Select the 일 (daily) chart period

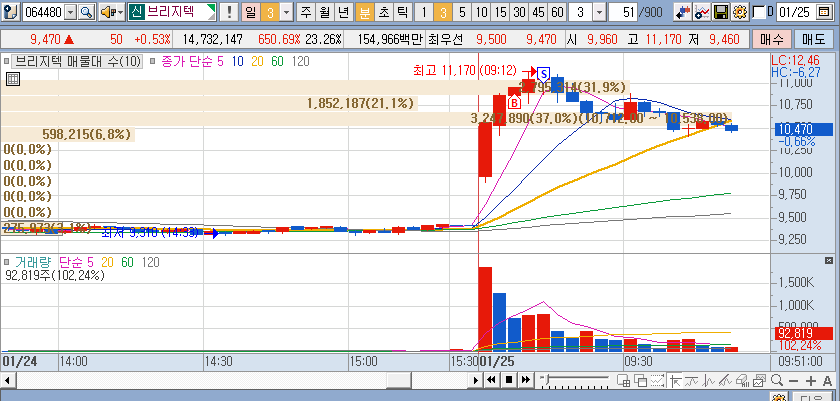(x=250, y=12)
